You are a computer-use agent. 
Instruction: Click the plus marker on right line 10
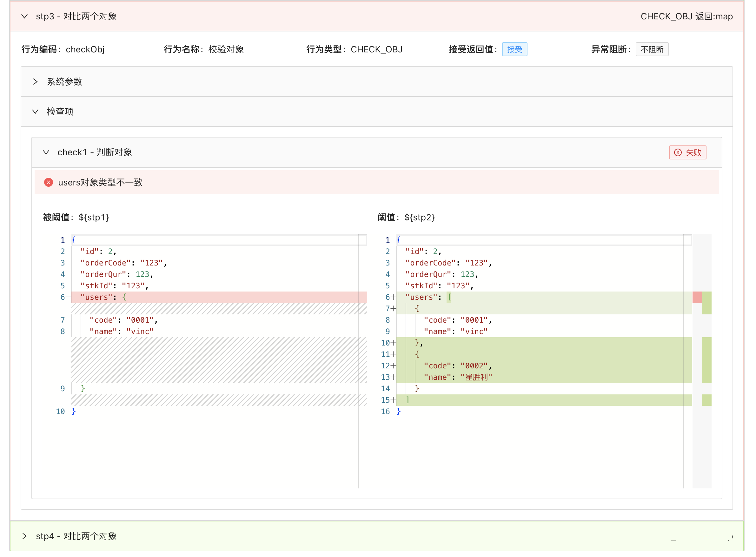[393, 343]
